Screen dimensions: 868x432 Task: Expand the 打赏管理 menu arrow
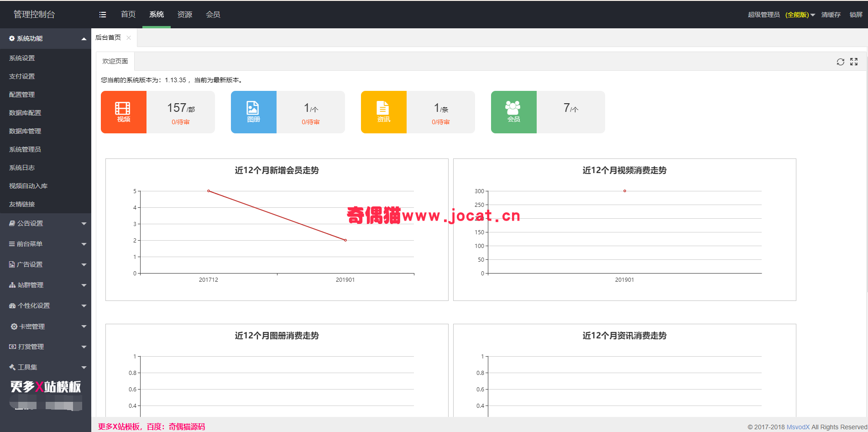tap(84, 347)
